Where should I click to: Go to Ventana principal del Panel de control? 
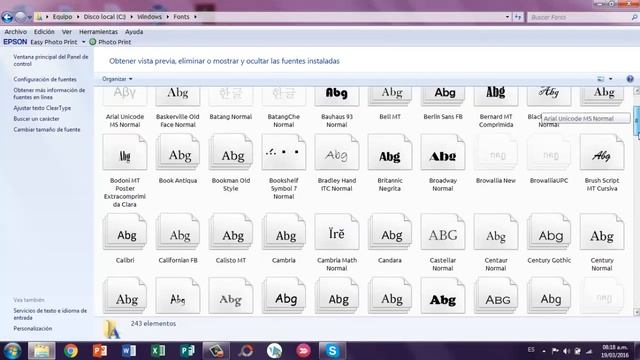tap(51, 60)
